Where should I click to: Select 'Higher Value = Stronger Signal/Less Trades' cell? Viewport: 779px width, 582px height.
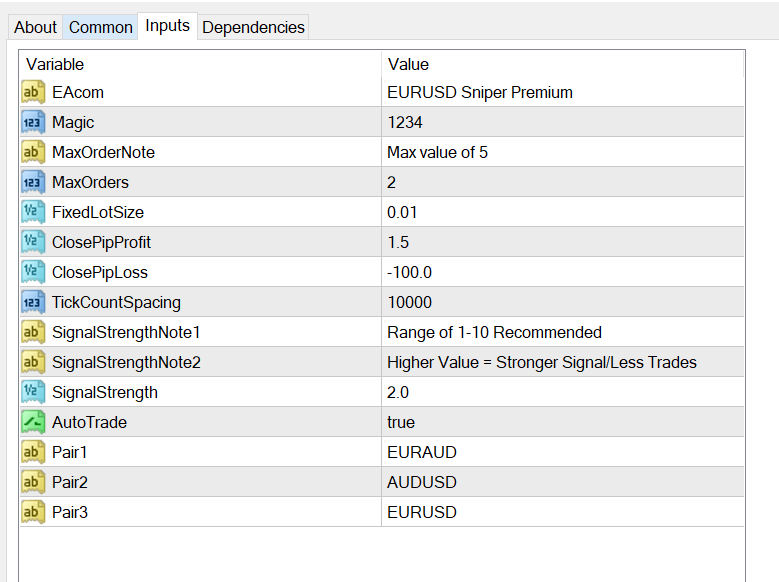[563, 362]
